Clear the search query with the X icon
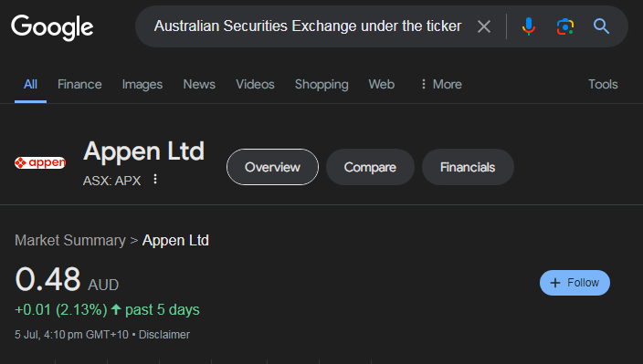The image size is (643, 364). coord(484,26)
